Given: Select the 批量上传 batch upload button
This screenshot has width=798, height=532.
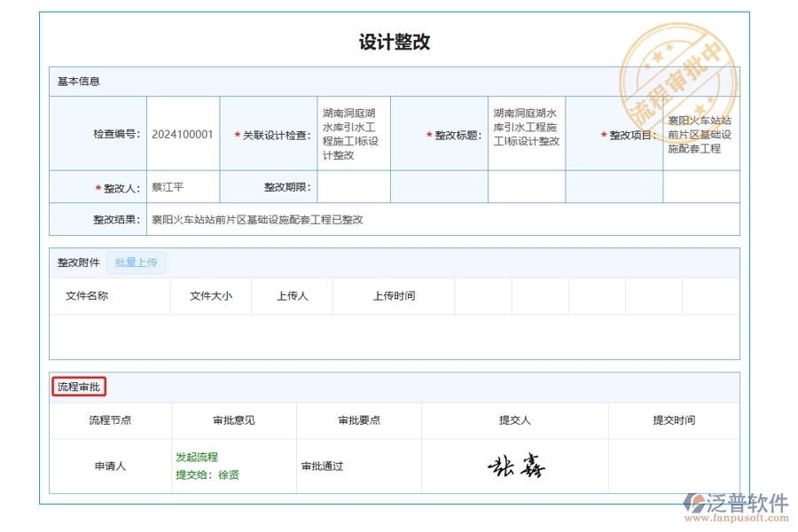Looking at the screenshot, I should pyautogui.click(x=136, y=262).
